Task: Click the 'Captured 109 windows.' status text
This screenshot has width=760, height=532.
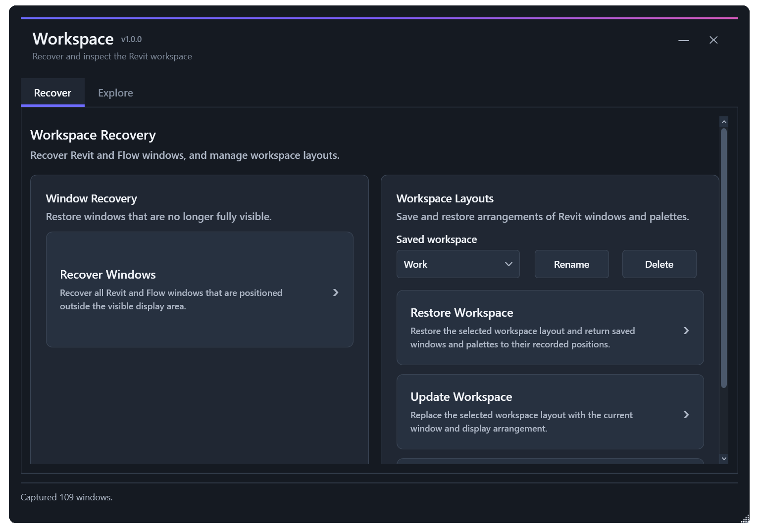Action: pos(66,497)
